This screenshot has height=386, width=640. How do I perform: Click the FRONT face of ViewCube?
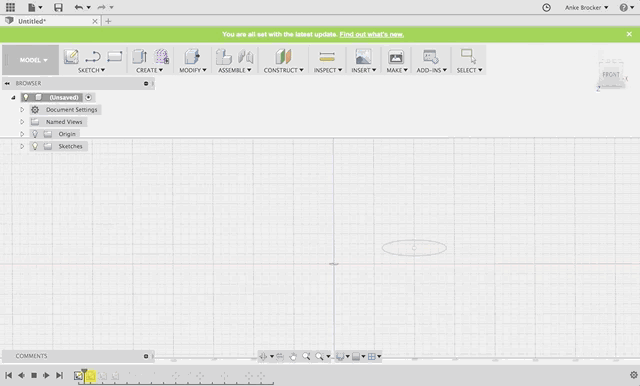point(611,74)
